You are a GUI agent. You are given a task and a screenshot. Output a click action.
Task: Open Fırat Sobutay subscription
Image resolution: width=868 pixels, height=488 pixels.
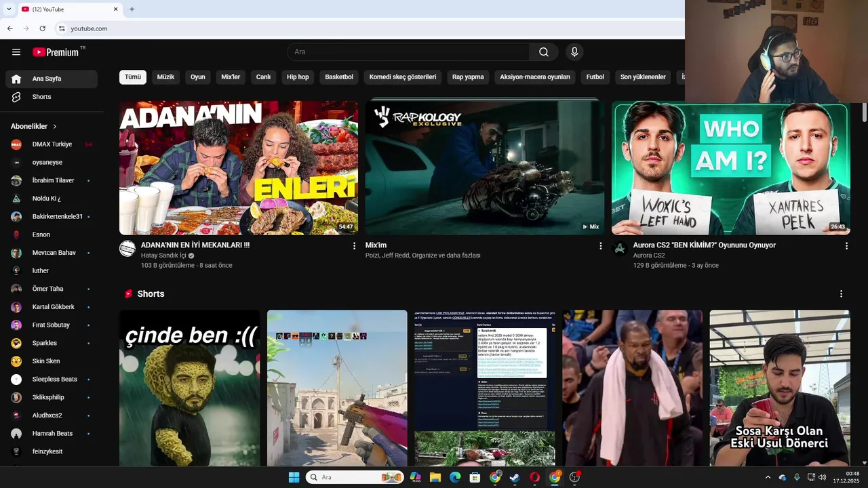tap(52, 325)
